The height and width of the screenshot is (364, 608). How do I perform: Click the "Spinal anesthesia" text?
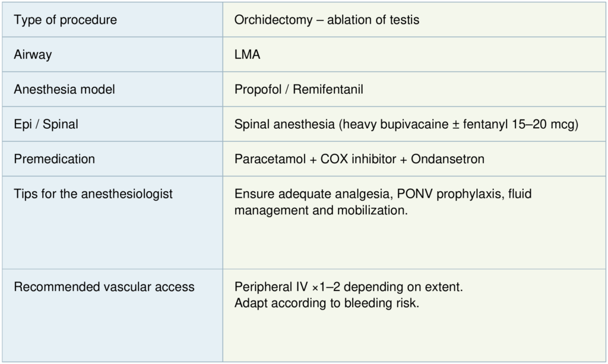point(278,125)
